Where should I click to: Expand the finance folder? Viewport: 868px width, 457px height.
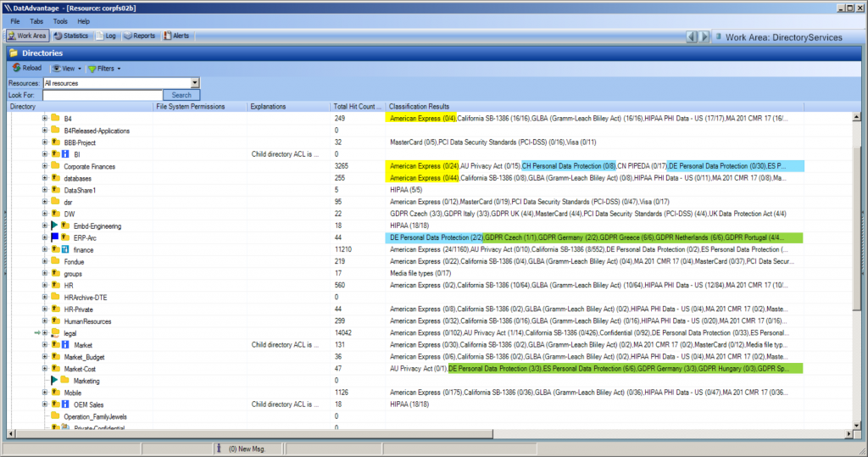(x=45, y=250)
